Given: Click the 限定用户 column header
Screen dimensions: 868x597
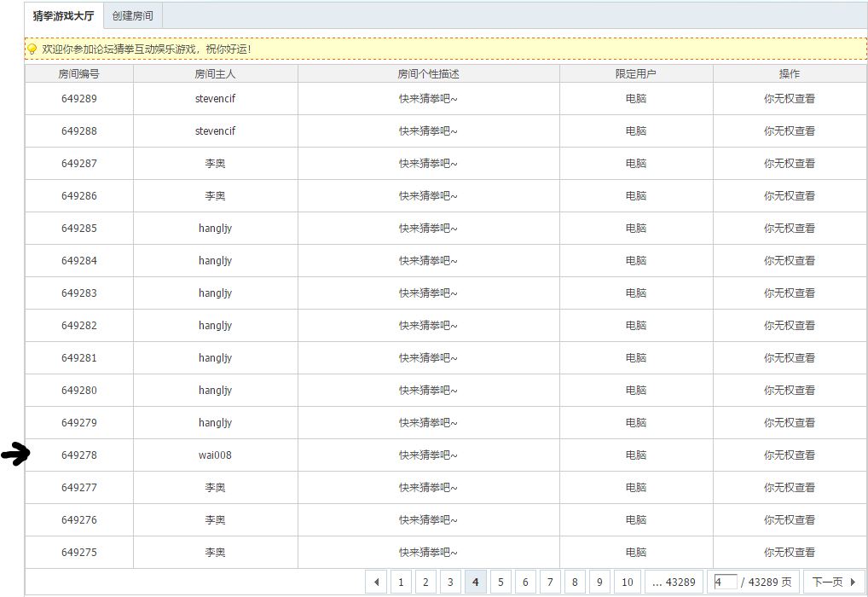Looking at the screenshot, I should [x=636, y=74].
